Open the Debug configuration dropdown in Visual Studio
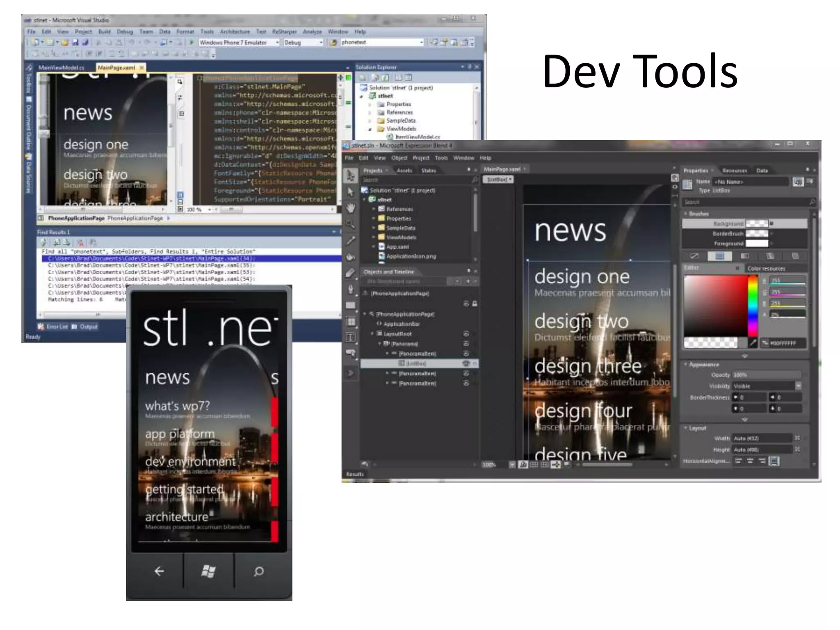The width and height of the screenshot is (840, 630). (x=321, y=42)
